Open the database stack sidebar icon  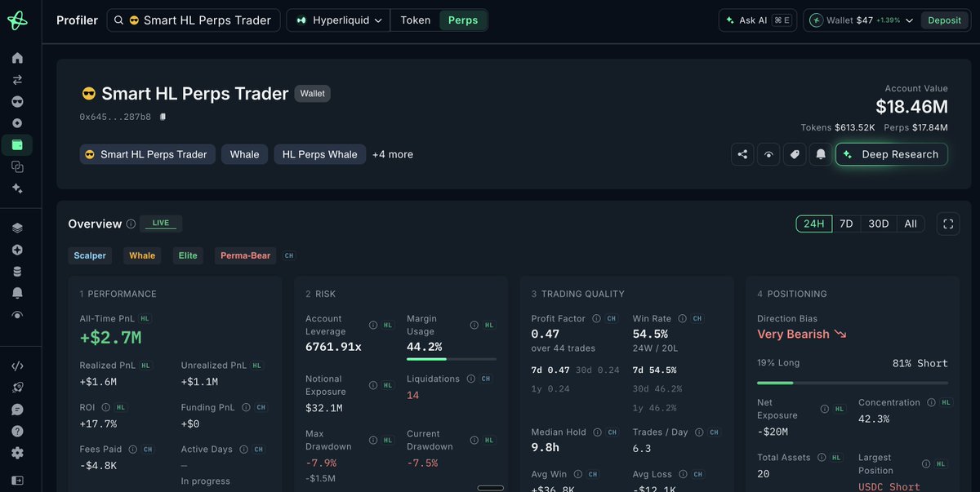point(17,272)
